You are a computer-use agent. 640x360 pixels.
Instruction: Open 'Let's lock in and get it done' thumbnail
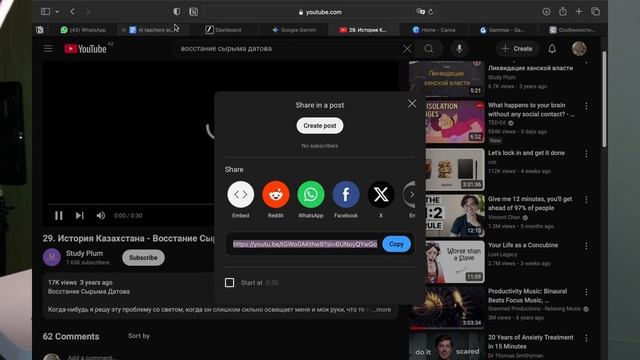(455, 169)
